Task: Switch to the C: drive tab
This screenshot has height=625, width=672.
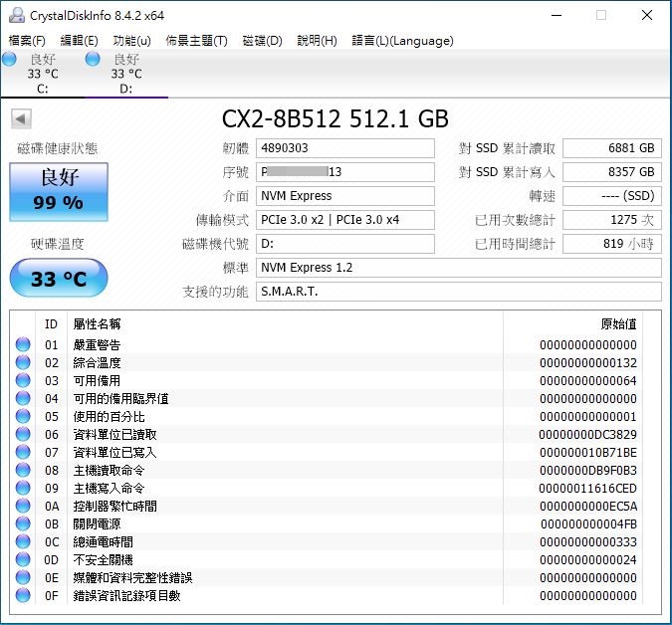Action: coord(42,74)
